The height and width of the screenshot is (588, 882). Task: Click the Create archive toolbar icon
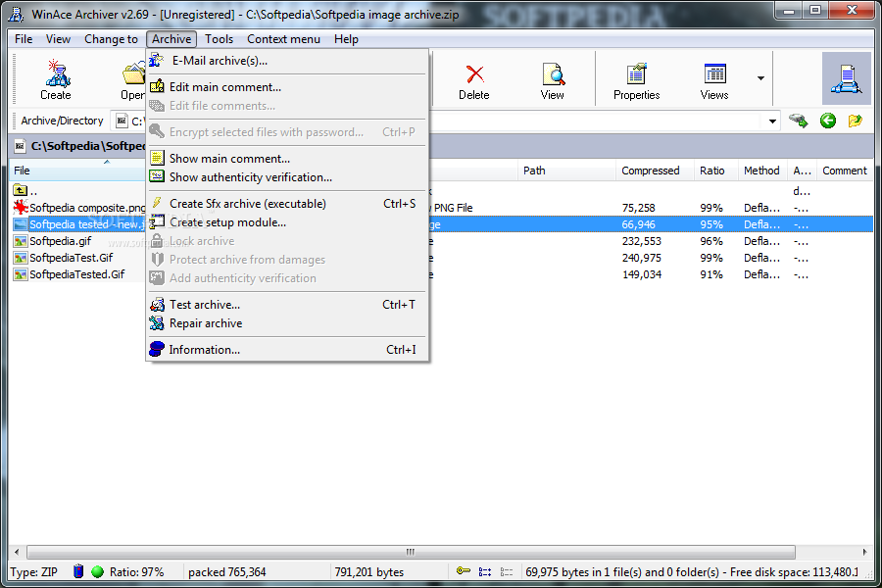55,79
